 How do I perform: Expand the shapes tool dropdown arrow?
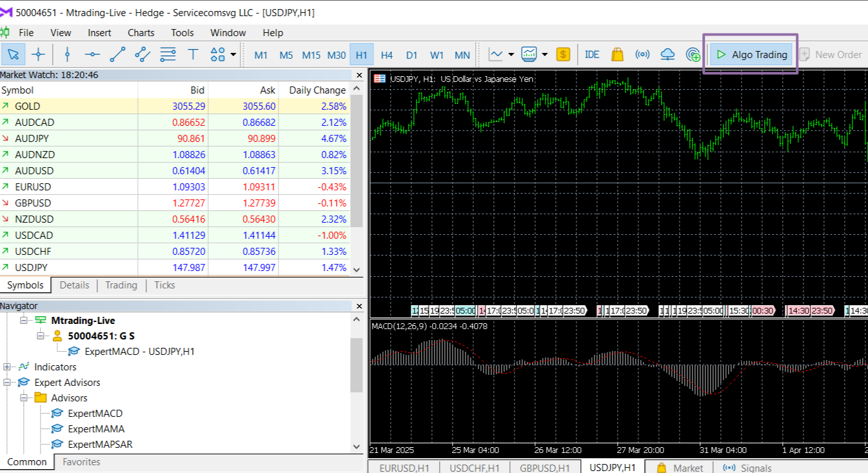pyautogui.click(x=233, y=54)
